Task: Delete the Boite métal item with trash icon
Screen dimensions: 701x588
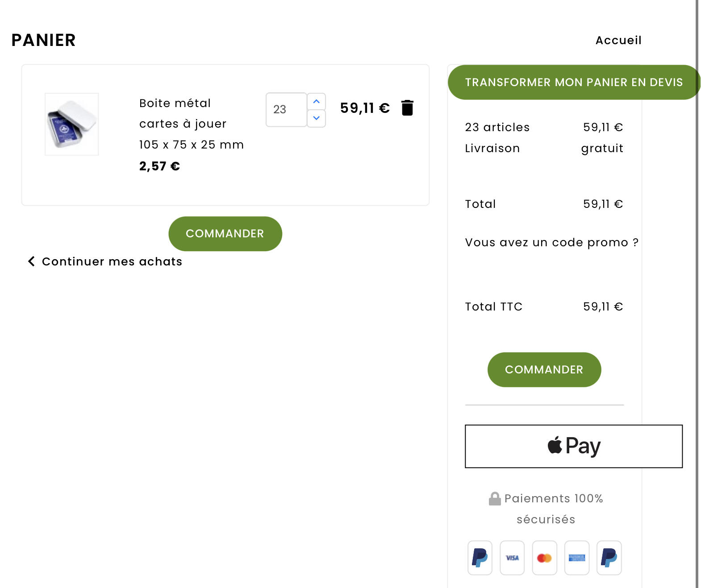Action: tap(407, 108)
